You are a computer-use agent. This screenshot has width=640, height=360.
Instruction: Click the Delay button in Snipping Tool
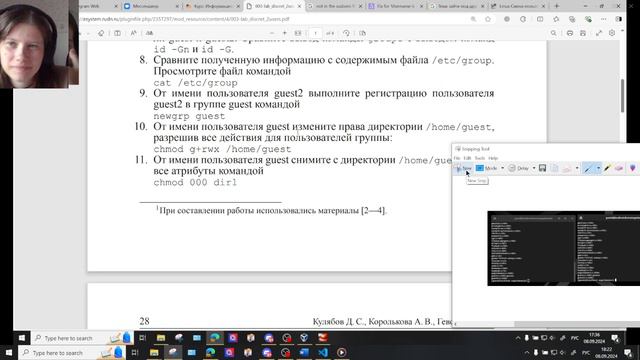(519, 168)
